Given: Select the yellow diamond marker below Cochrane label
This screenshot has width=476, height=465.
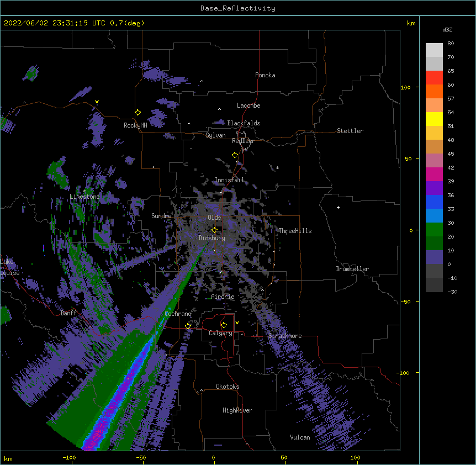Looking at the screenshot, I should click(x=188, y=326).
